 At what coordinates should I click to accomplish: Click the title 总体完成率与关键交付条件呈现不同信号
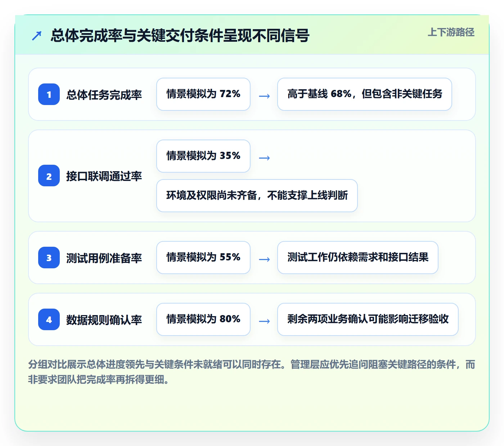click(x=180, y=36)
